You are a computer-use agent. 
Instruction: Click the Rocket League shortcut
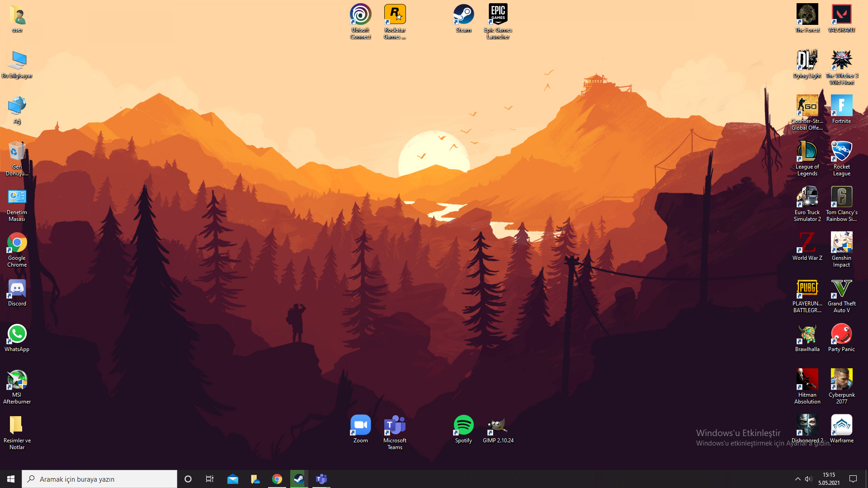coord(841,152)
